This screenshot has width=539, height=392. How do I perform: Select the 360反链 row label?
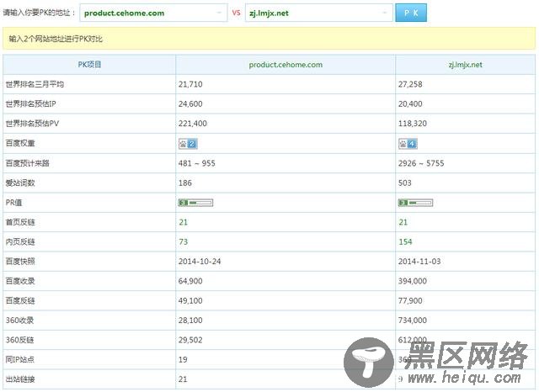coord(19,340)
